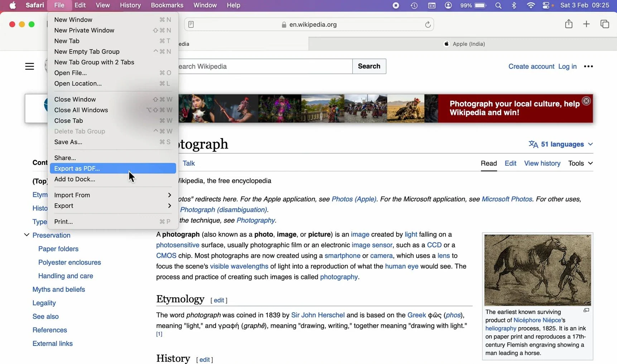The height and width of the screenshot is (364, 617).
Task: Open date and time in menu bar
Action: 584,5
